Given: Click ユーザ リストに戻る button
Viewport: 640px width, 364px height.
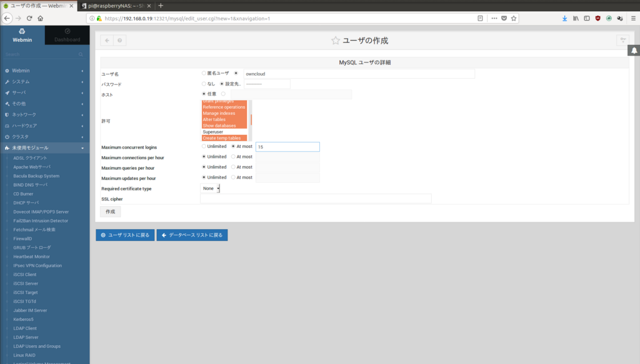Looking at the screenshot, I should pyautogui.click(x=125, y=235).
